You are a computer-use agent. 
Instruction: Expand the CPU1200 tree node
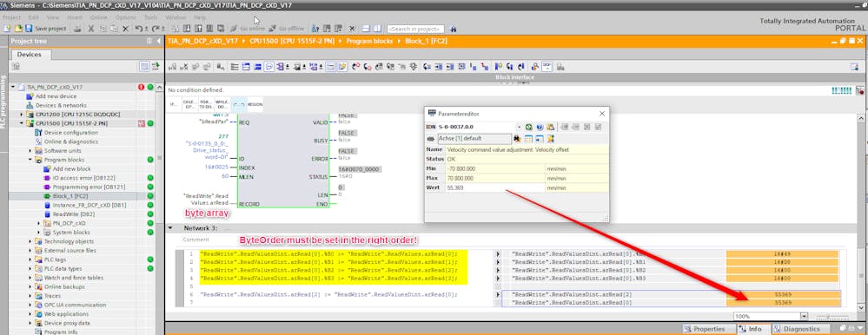coord(22,115)
